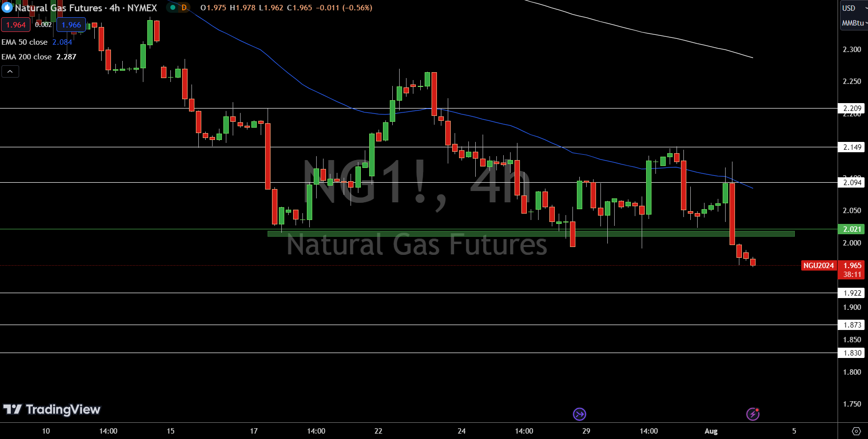Collapse the indicator legend with the arrow
The image size is (868, 439).
[x=10, y=72]
